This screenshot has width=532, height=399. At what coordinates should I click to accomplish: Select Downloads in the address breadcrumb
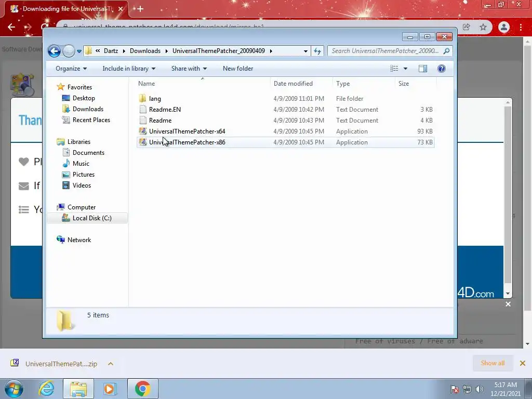[145, 51]
